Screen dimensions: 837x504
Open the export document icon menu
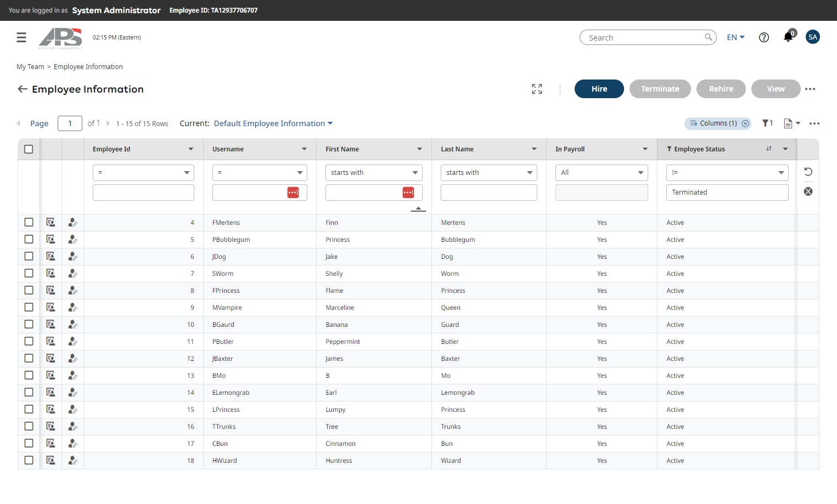(x=792, y=123)
